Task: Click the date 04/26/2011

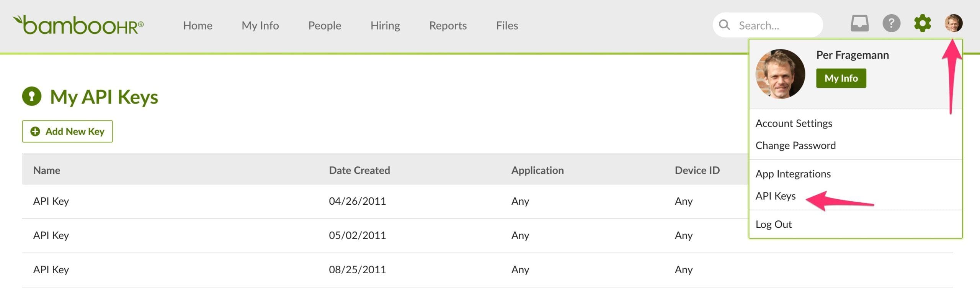Action: tap(357, 201)
